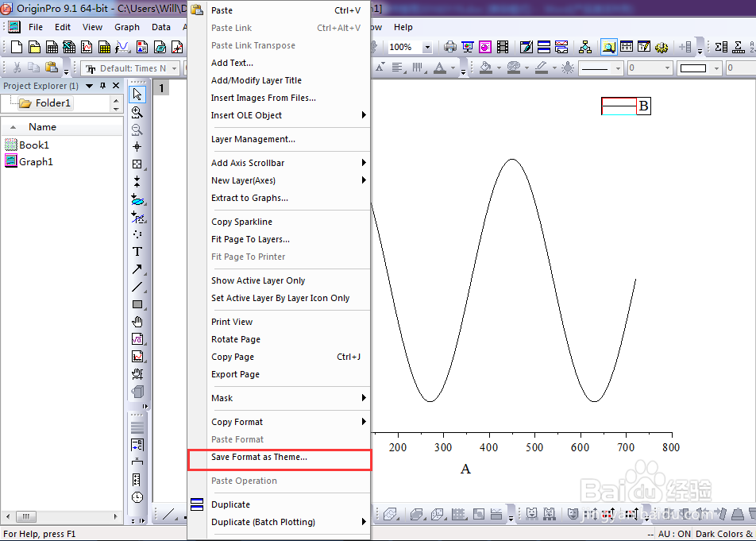Click the New Function plot icon

tap(122, 47)
